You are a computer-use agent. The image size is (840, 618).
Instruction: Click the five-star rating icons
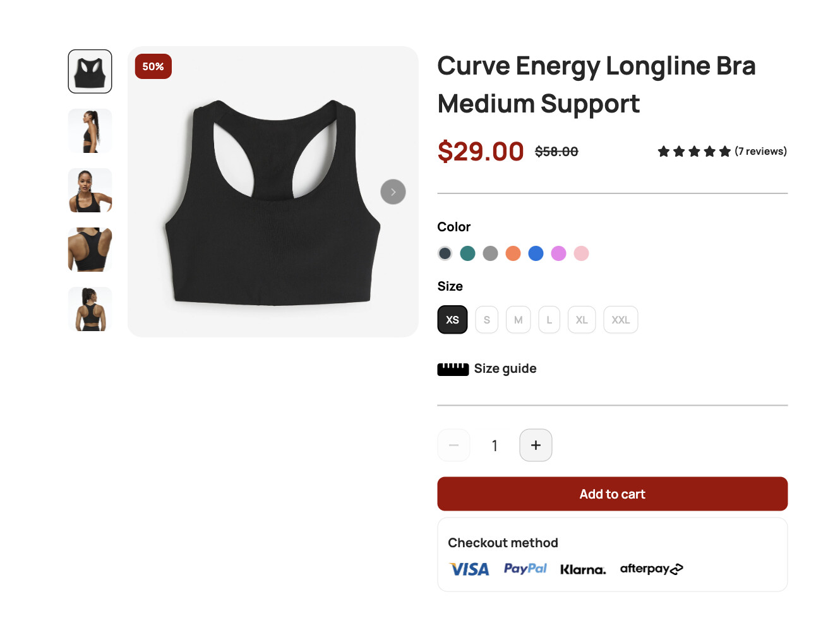(694, 152)
